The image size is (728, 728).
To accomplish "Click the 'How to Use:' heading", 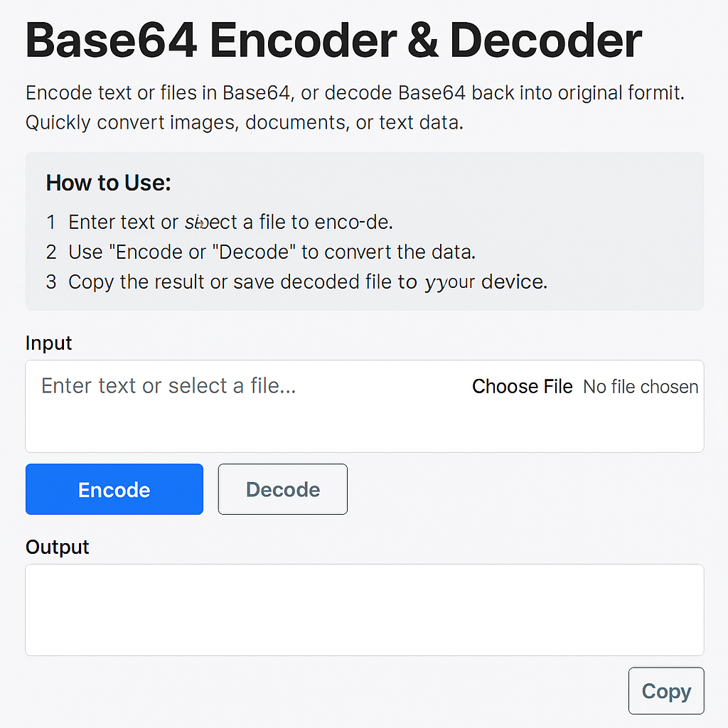I will click(108, 183).
